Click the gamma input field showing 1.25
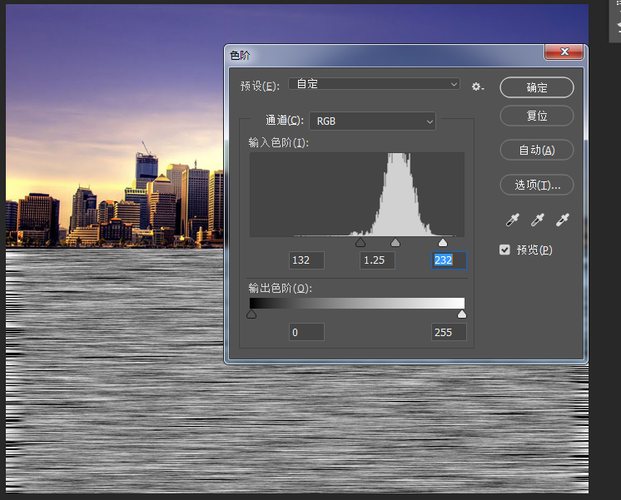 coord(377,260)
